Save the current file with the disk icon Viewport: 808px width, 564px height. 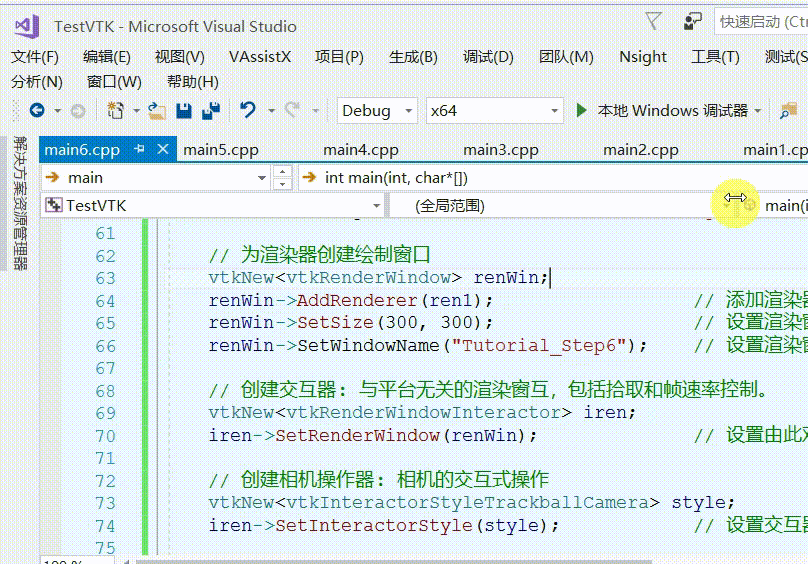click(184, 110)
